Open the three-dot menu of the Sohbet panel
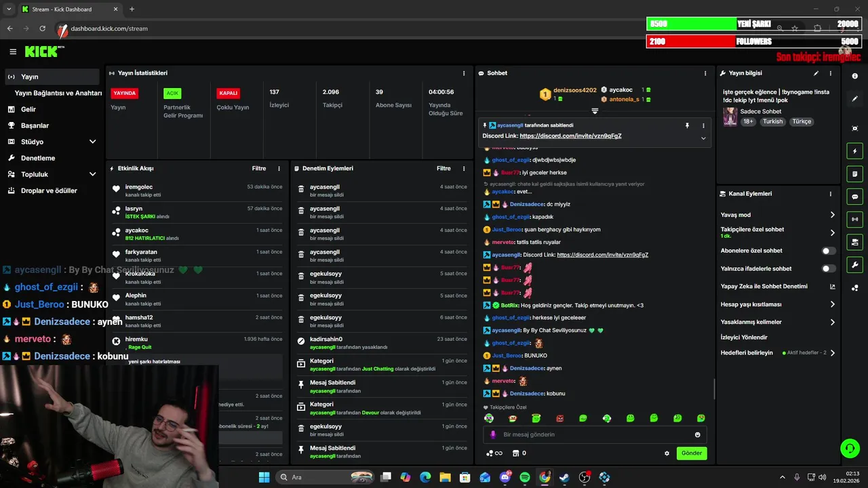This screenshot has width=868, height=488. (705, 73)
